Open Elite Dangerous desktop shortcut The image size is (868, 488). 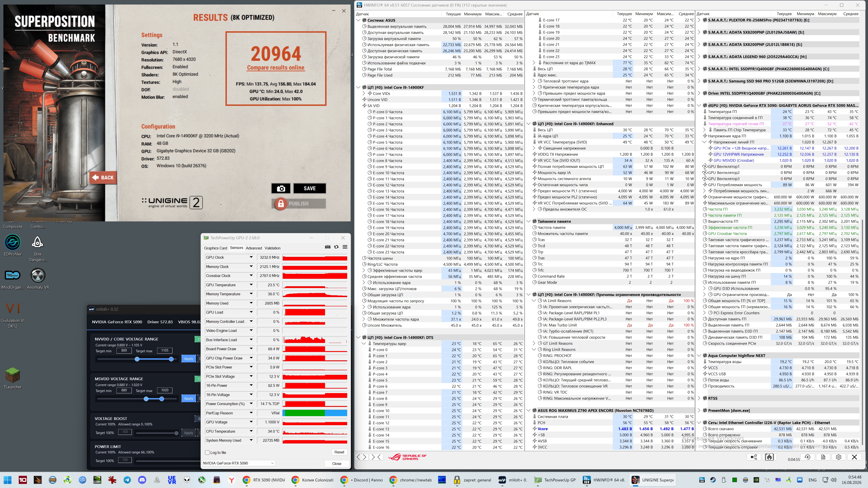(38, 248)
